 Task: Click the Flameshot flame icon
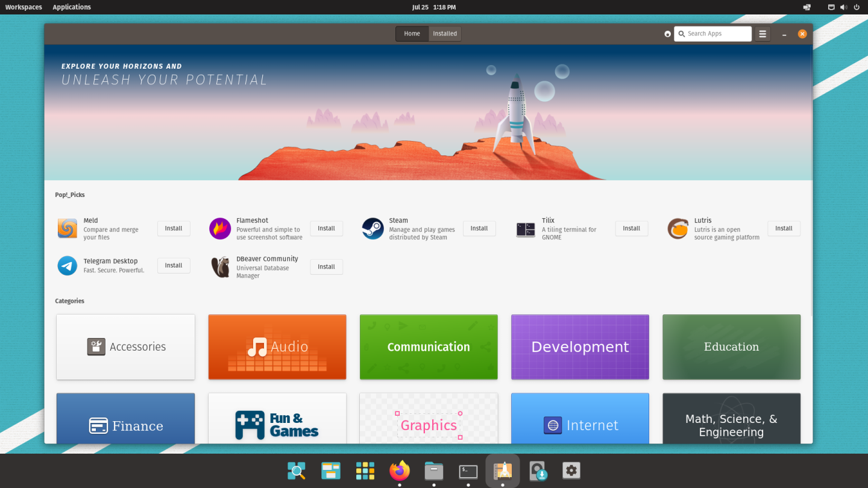219,229
